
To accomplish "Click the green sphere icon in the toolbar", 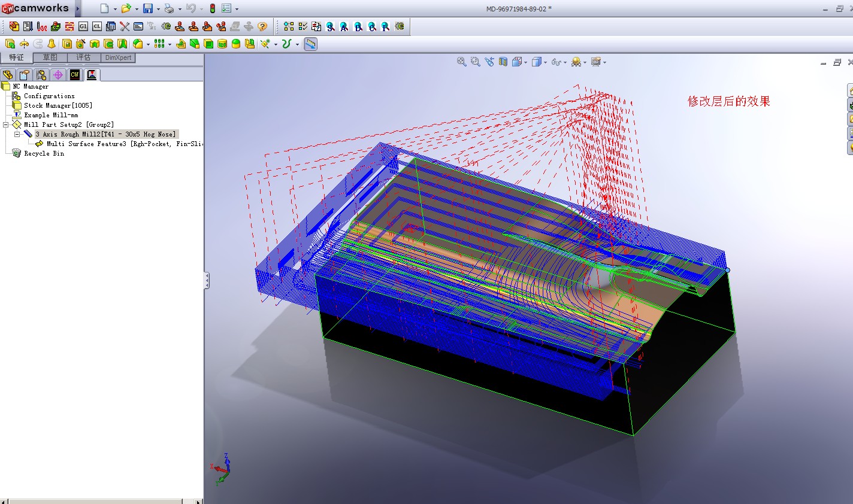I will click(x=236, y=44).
